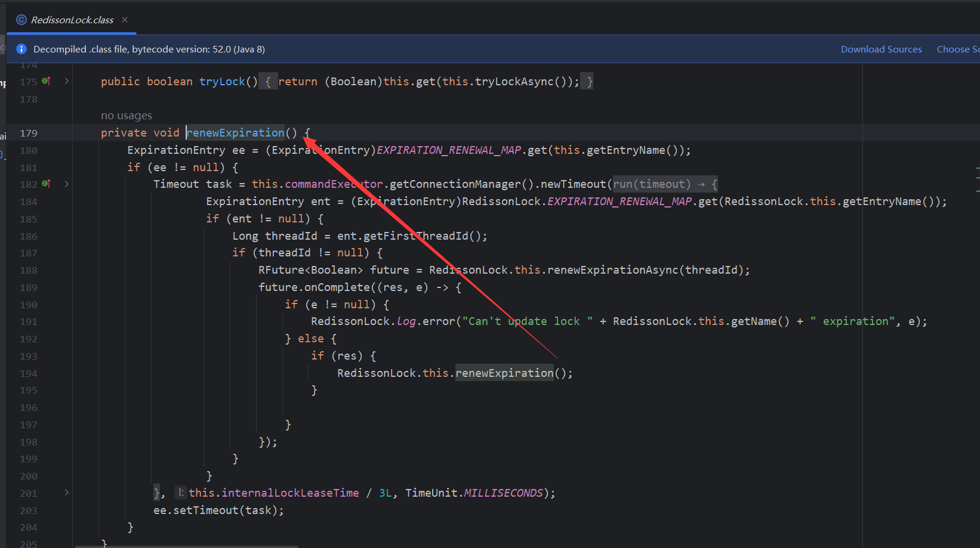980x548 pixels.
Task: Click EXPIRATION_RENEWAL_MAP on line 180
Action: 449,150
